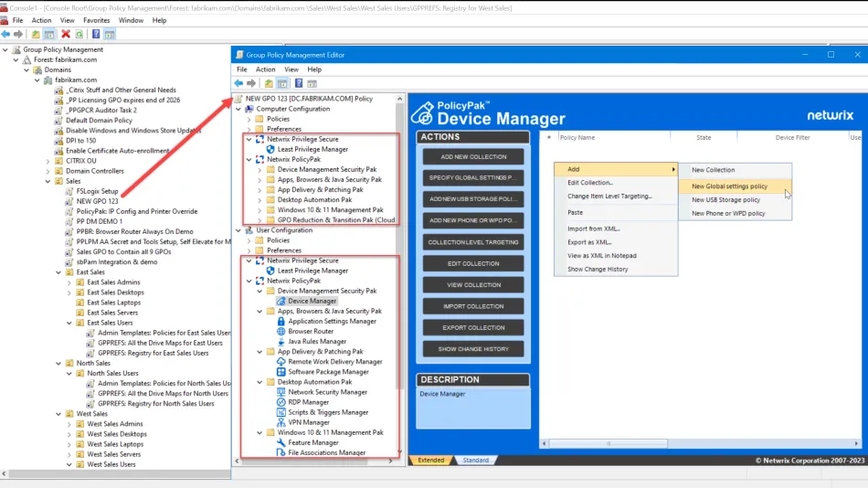Screen dimensions: 868x488
Task: Expand the Preferences folder under Computer Configuration
Action: point(249,129)
